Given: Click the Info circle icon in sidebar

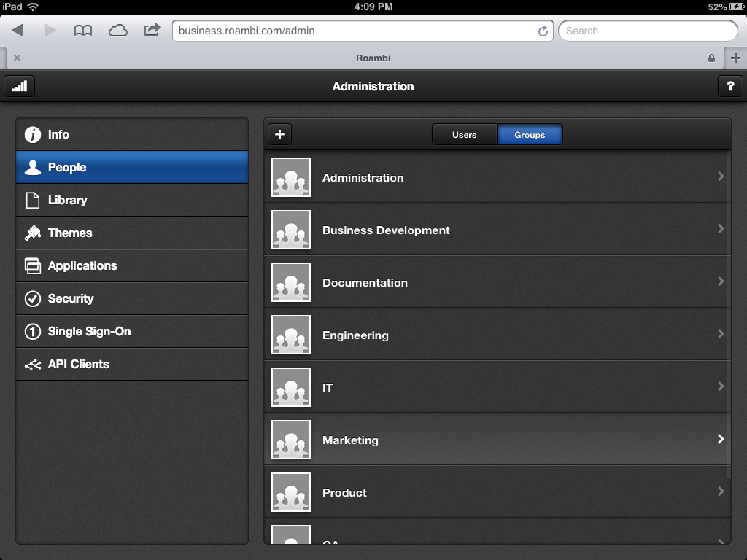Looking at the screenshot, I should click(33, 135).
